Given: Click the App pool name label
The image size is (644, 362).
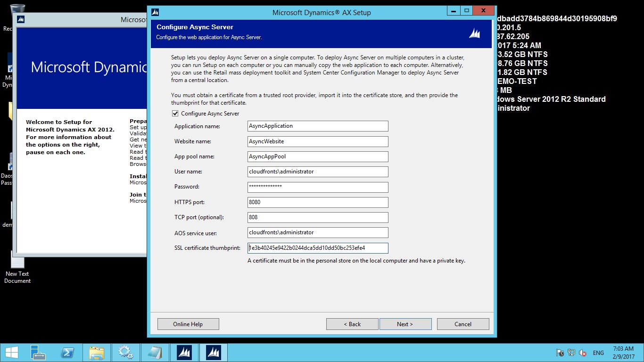Looking at the screenshot, I should (x=195, y=156).
